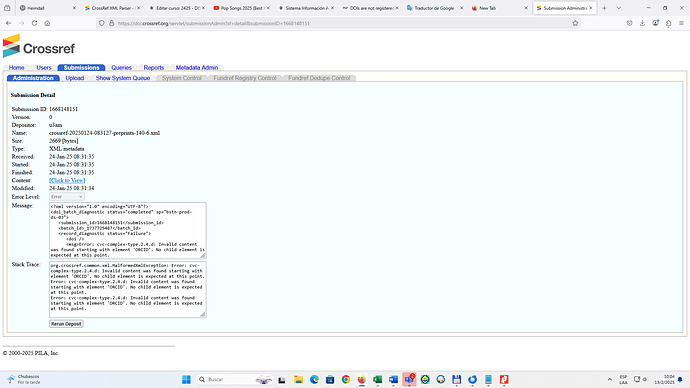Show hidden system tray icons chevron
690x388 pixels.
point(609,379)
